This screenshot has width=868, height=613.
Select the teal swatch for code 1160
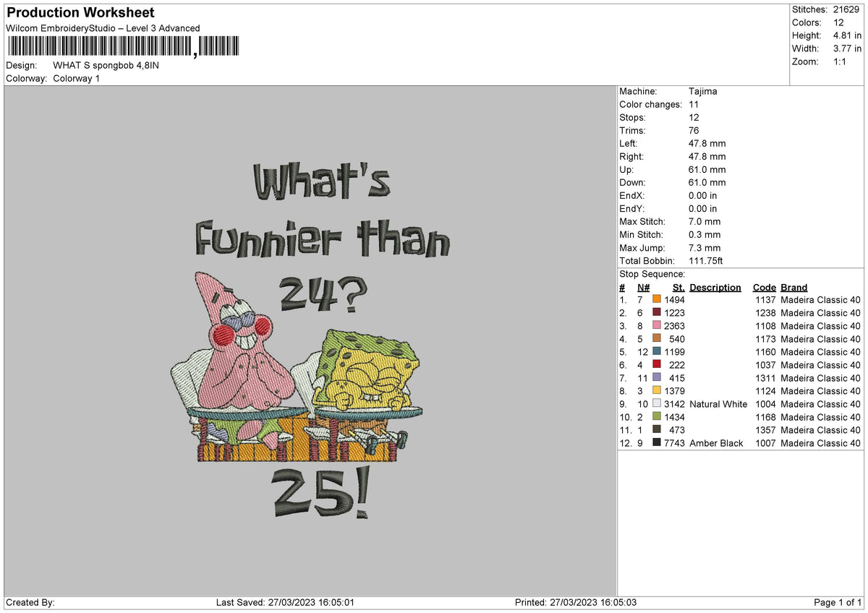point(657,351)
